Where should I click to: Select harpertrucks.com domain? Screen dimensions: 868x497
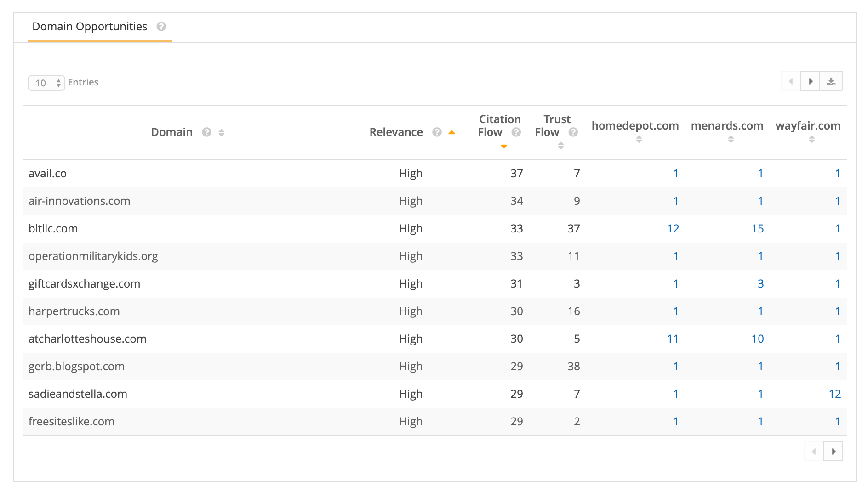pyautogui.click(x=74, y=311)
